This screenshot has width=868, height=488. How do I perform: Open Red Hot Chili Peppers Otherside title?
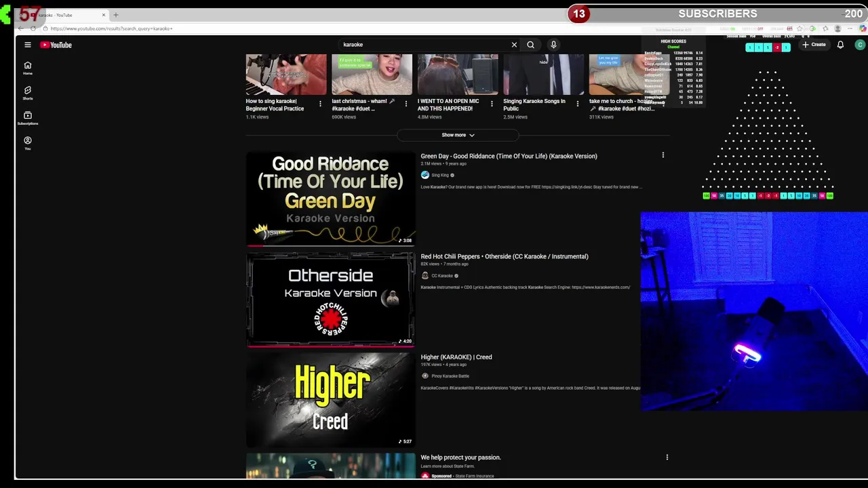point(505,257)
